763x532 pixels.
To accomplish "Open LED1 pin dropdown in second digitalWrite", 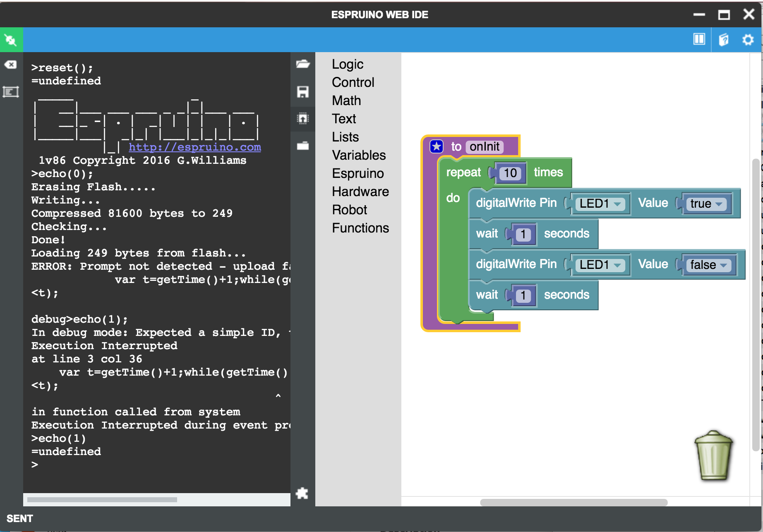I will (600, 265).
